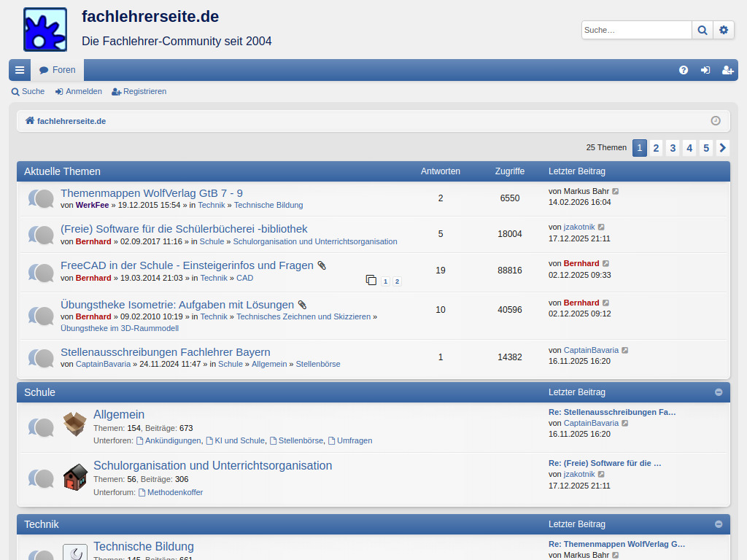Click the login arrow icon in the navbar

pyautogui.click(x=705, y=70)
